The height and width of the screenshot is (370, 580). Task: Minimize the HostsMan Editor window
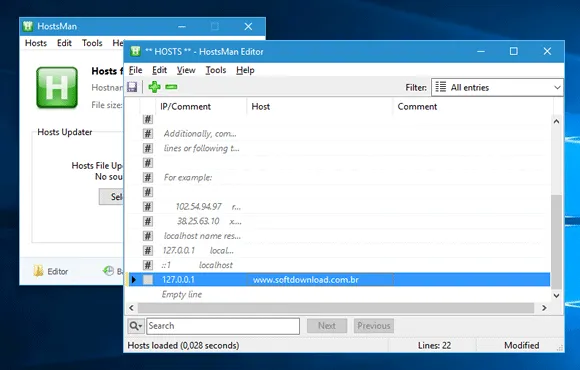click(481, 51)
